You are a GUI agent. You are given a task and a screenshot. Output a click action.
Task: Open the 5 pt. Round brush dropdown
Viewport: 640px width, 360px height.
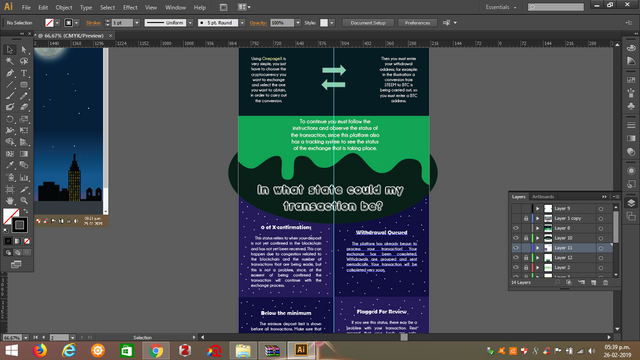click(242, 23)
